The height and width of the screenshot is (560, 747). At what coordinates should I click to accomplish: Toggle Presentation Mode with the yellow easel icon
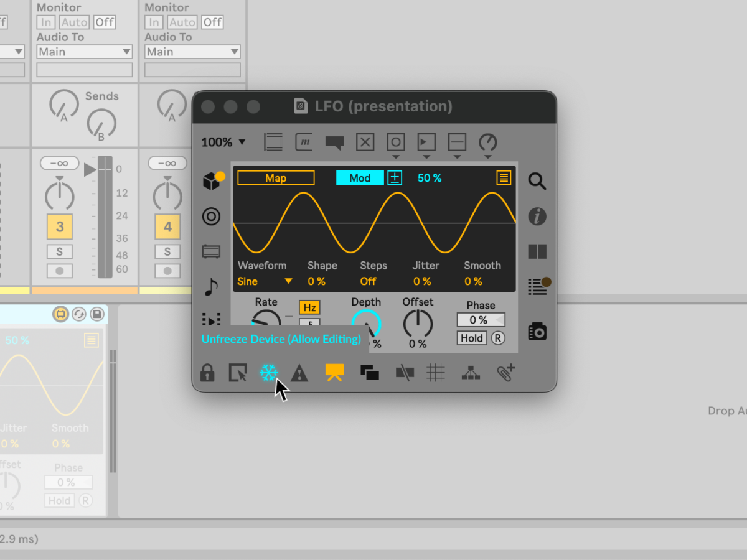pyautogui.click(x=334, y=372)
